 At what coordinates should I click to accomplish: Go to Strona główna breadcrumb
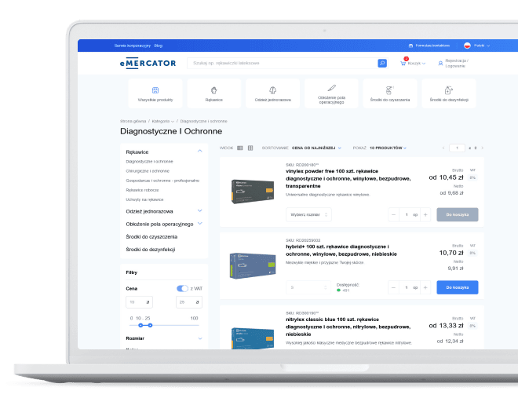point(133,121)
